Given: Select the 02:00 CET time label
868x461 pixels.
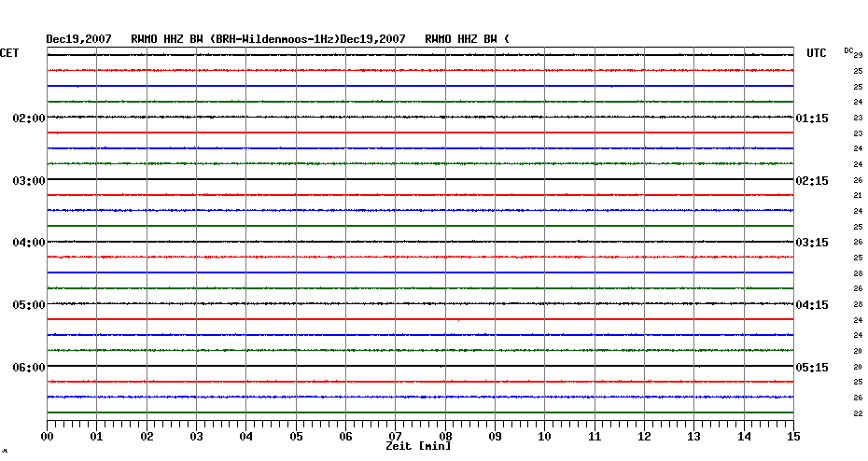Looking at the screenshot, I should [x=29, y=119].
